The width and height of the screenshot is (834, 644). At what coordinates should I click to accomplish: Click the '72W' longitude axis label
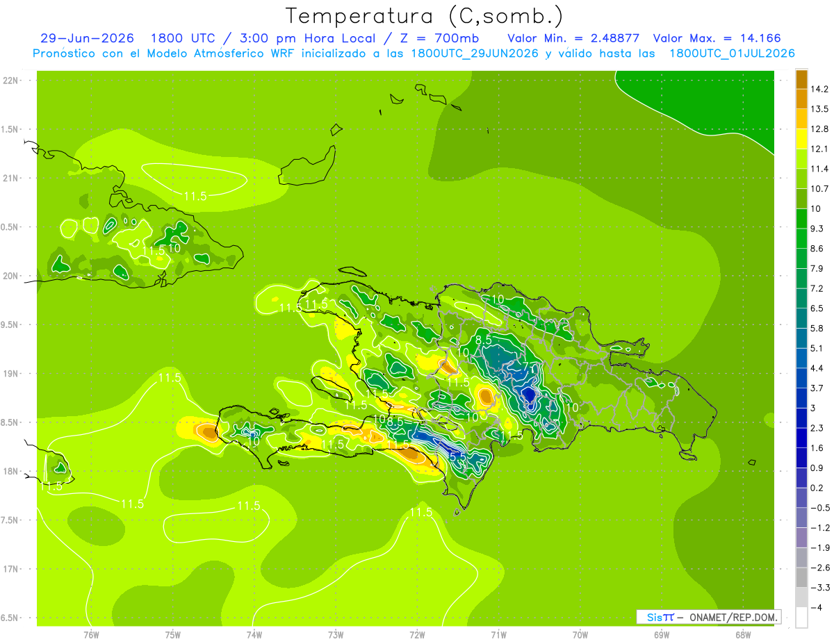[417, 635]
